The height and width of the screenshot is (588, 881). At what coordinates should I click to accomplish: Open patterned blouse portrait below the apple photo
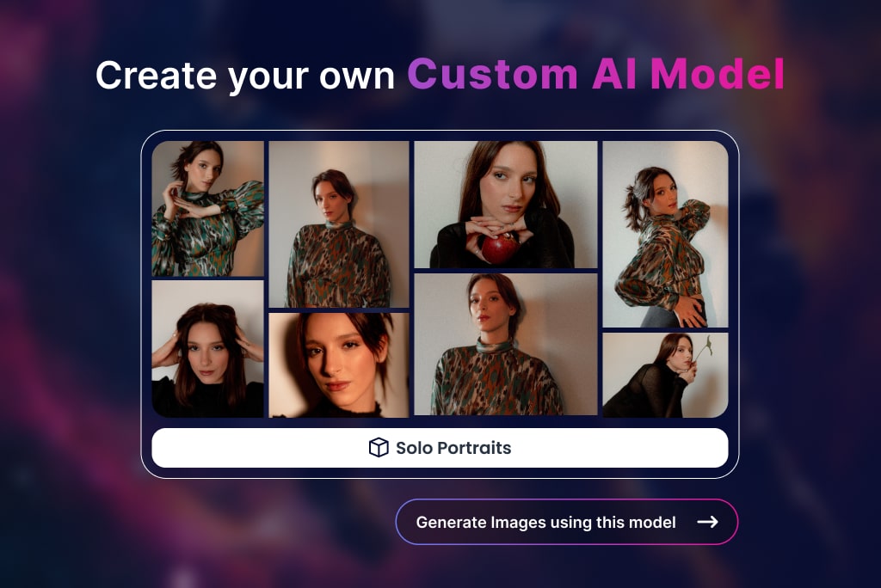click(x=505, y=344)
